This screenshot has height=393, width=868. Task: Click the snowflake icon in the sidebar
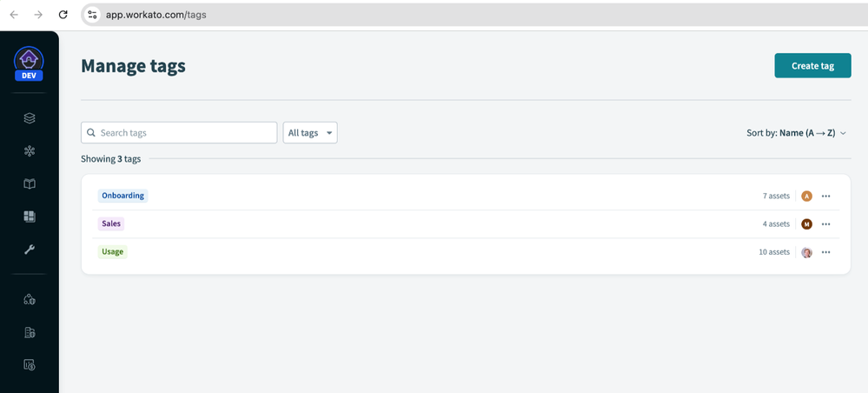(x=30, y=151)
